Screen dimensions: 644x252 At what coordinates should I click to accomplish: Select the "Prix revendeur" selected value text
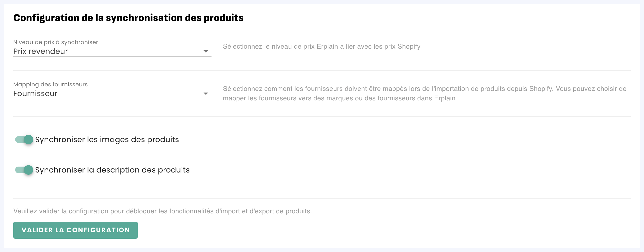click(x=41, y=51)
